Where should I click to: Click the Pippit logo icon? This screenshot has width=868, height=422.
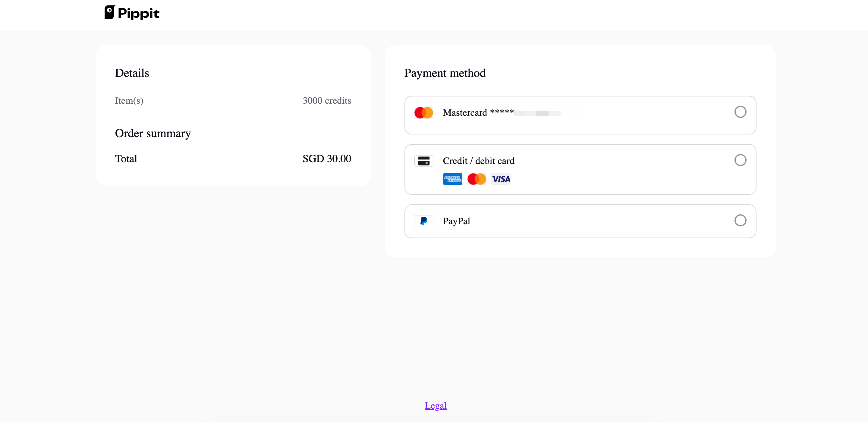coord(109,12)
